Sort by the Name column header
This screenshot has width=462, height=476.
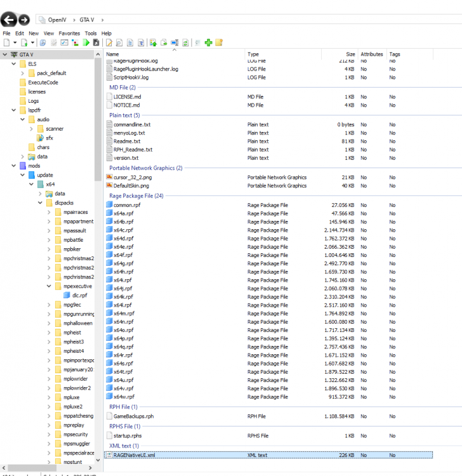[x=175, y=55]
